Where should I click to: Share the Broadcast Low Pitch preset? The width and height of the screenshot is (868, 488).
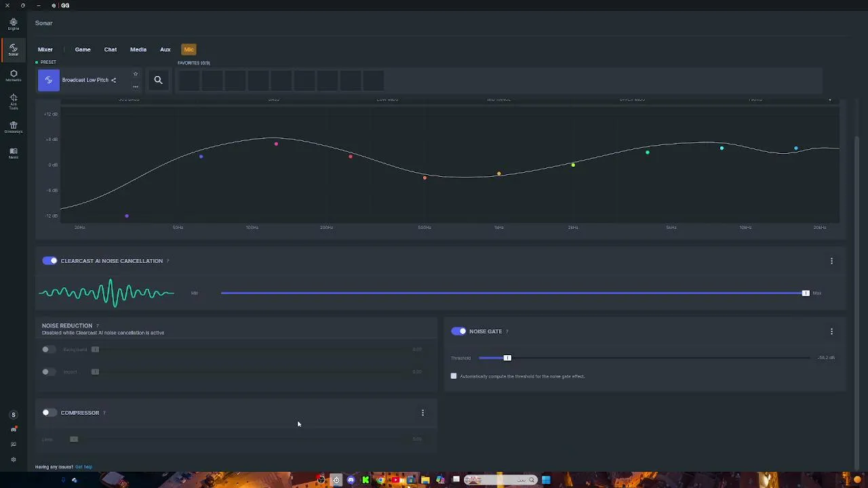point(113,80)
